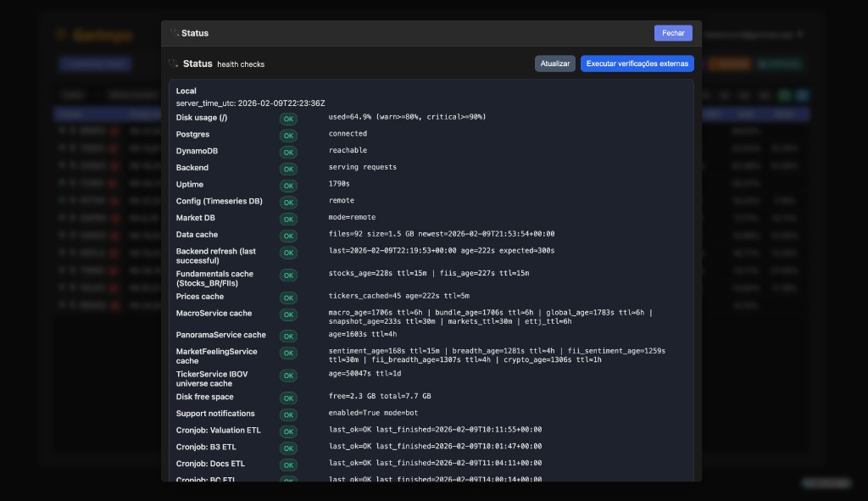The image size is (868, 501).
Task: Click the OK badge for Postgres
Action: click(x=289, y=136)
